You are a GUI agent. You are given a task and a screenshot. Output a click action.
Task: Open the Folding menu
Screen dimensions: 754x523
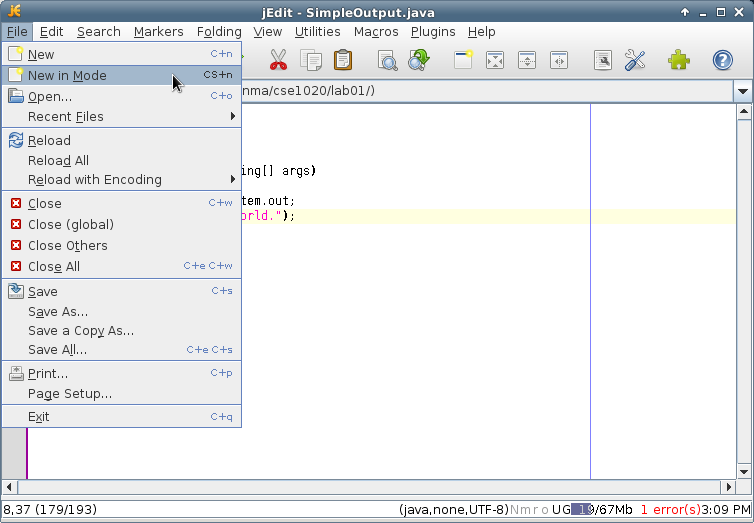pyautogui.click(x=219, y=32)
